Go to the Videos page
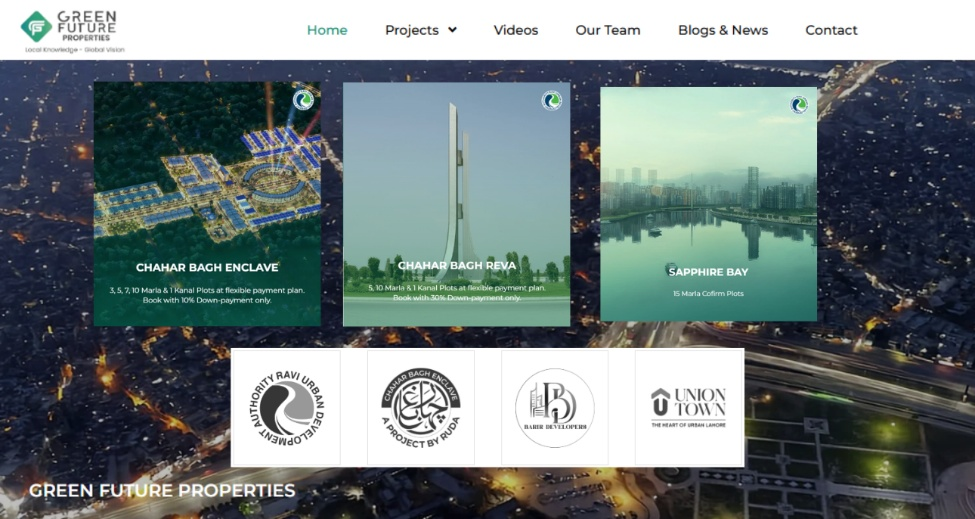975x519 pixels. coord(516,30)
